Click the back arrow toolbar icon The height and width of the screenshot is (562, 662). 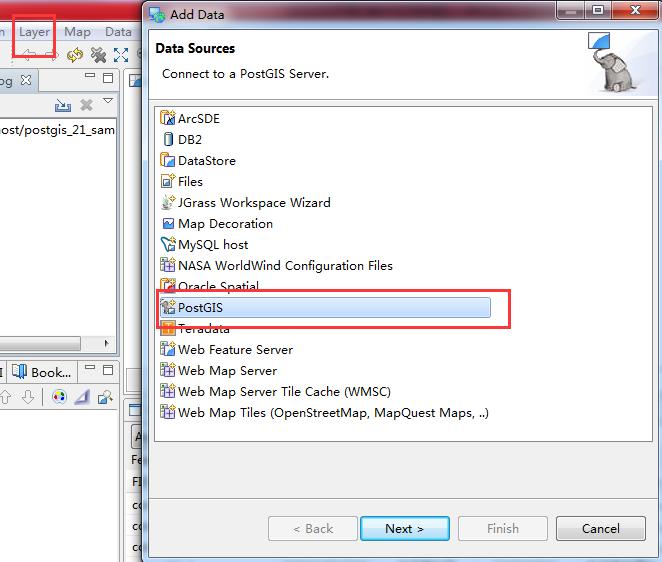29,54
